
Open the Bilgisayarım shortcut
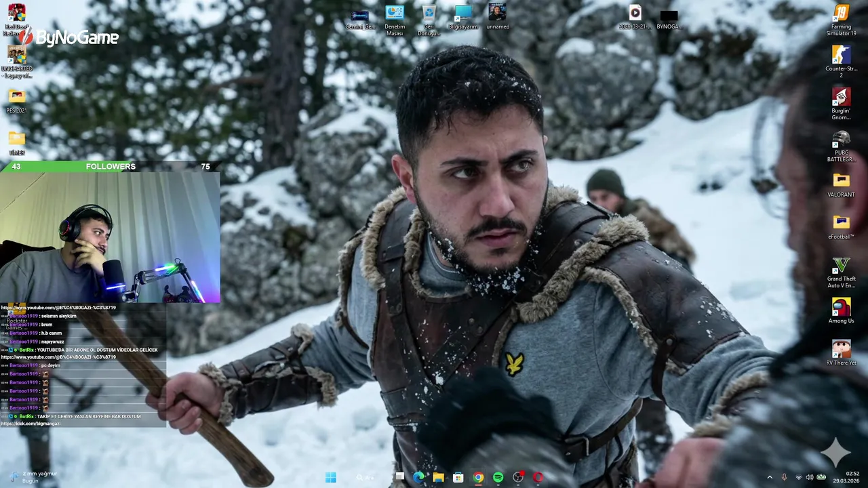[463, 18]
